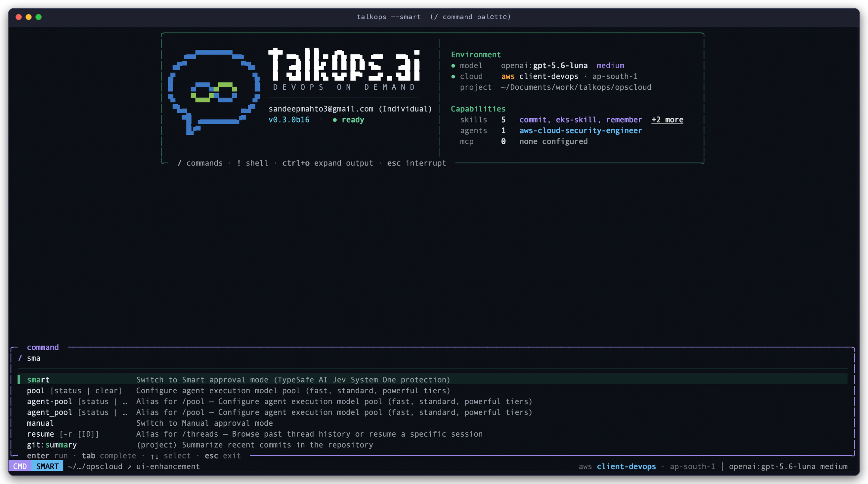868x484 pixels.
Task: Click the sandeepmahto3@gmail.com account text
Action: tap(321, 109)
